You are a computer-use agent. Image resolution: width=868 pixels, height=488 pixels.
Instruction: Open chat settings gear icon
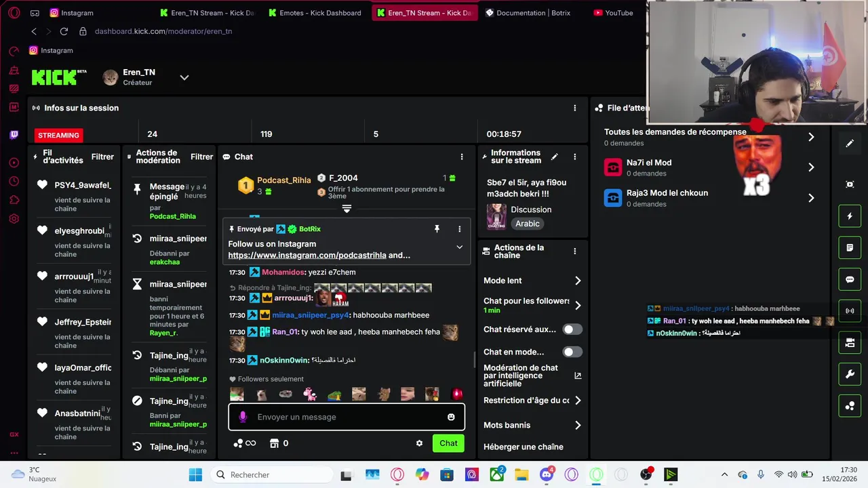tap(419, 443)
